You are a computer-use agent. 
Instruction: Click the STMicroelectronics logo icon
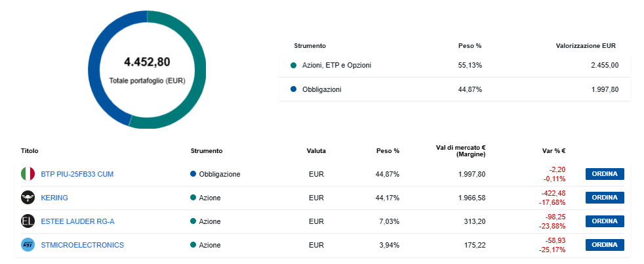(28, 245)
